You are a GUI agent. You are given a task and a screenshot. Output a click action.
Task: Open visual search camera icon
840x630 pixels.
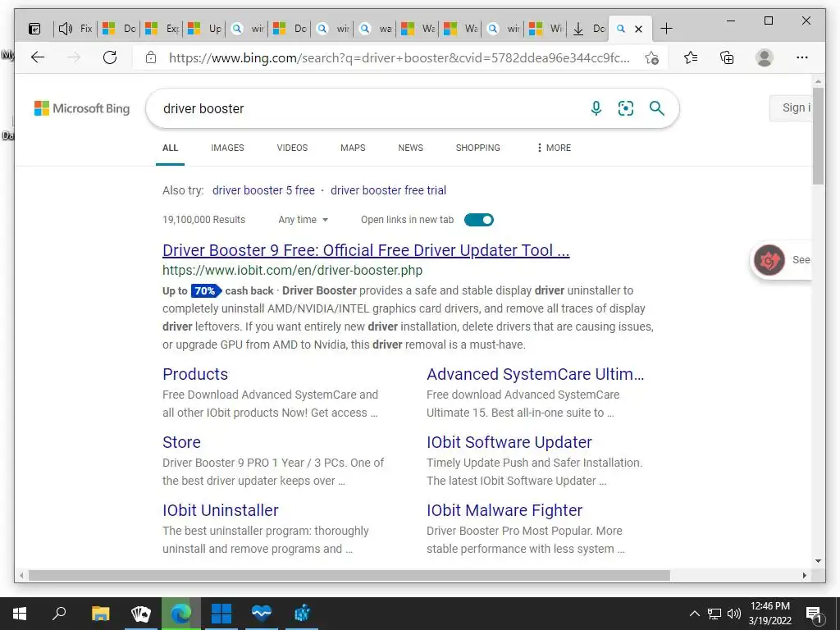(626, 108)
